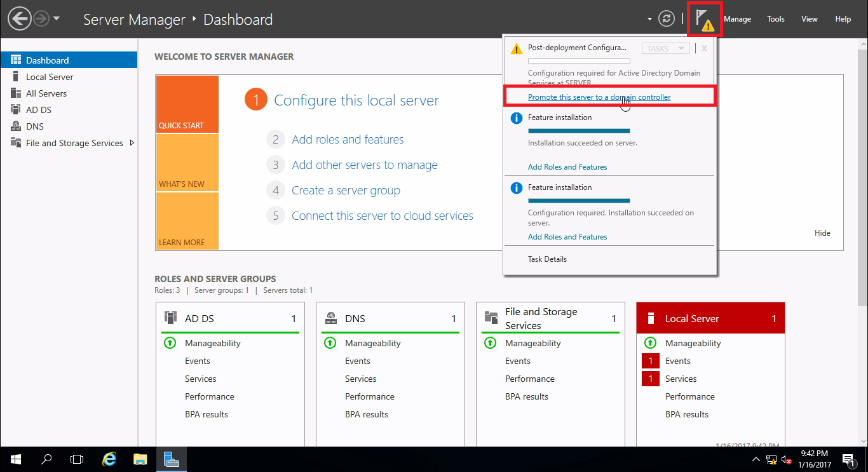Open the Windows Start menu
868x472 pixels.
[x=15, y=459]
